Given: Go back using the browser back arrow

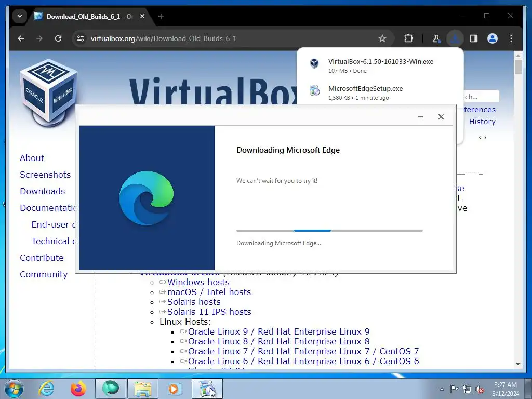Looking at the screenshot, I should [21, 38].
